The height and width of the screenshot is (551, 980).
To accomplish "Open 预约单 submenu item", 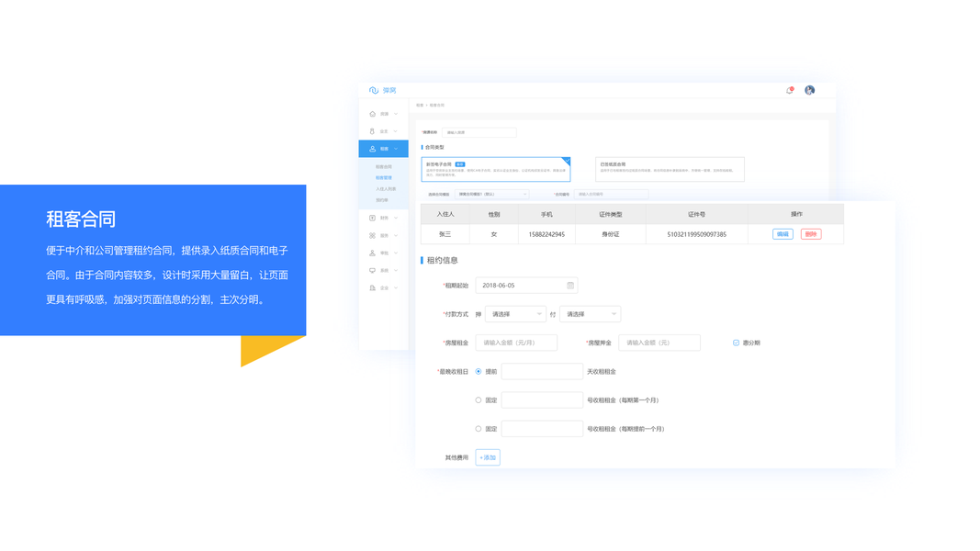I will pyautogui.click(x=382, y=200).
